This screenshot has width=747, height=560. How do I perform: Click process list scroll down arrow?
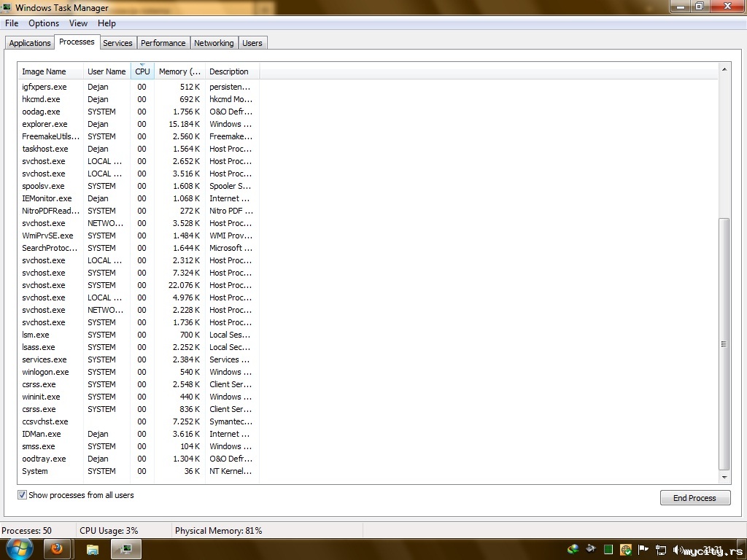pyautogui.click(x=724, y=477)
